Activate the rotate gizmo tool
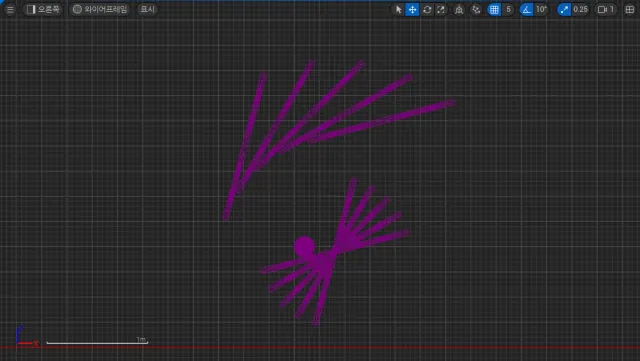This screenshot has height=361, width=640. click(x=427, y=9)
